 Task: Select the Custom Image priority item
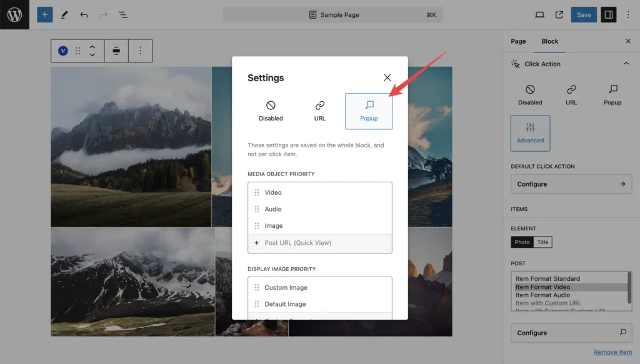(x=319, y=287)
